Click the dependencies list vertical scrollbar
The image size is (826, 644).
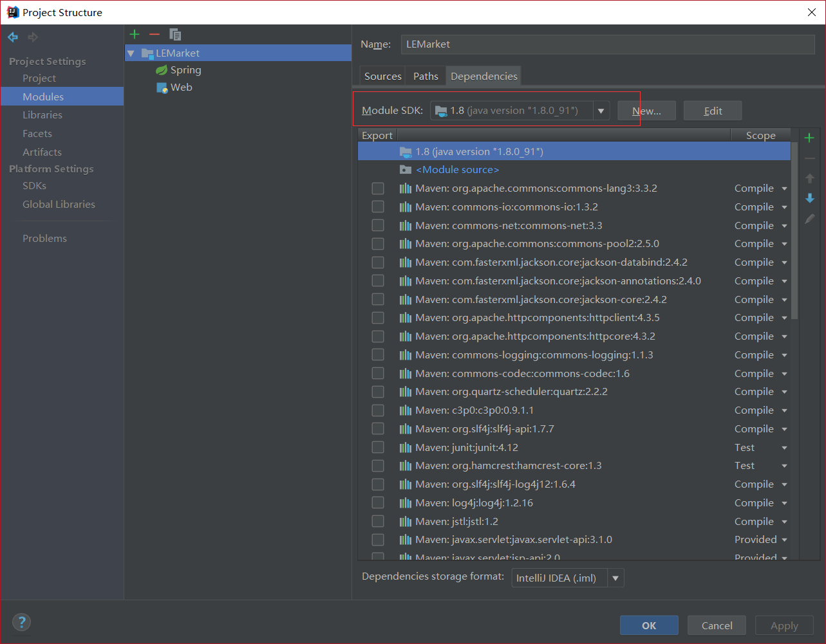(x=794, y=232)
